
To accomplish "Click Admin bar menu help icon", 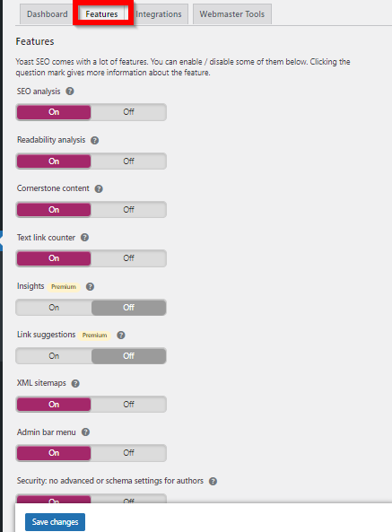I will (x=86, y=432).
